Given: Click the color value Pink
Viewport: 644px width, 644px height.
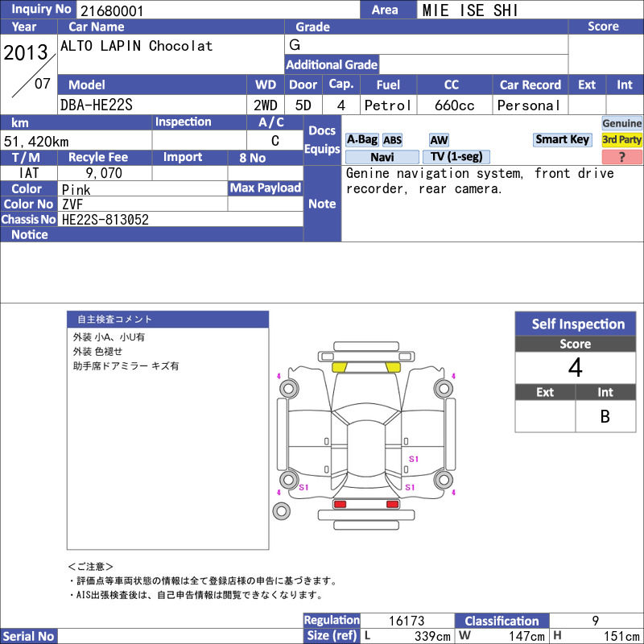Looking at the screenshot, I should [76, 190].
